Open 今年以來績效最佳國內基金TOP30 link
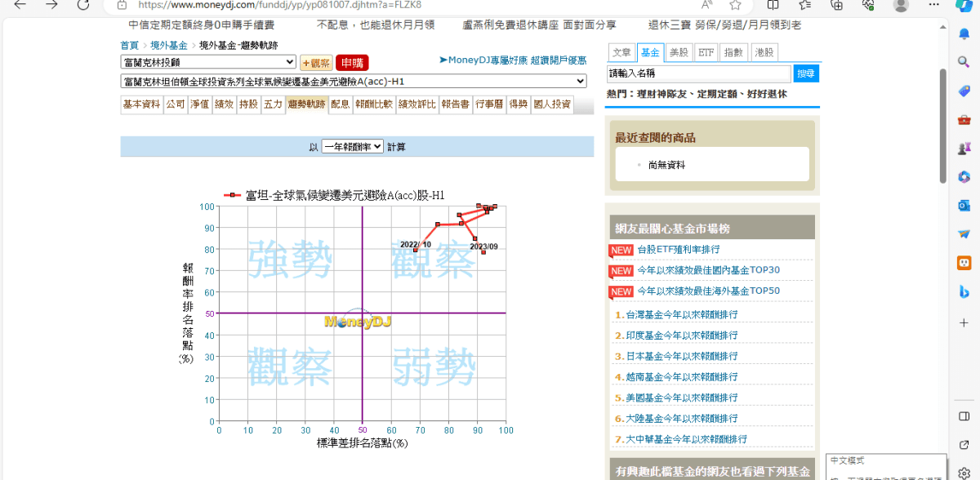Viewport: 980px width, 480px height. 709,270
